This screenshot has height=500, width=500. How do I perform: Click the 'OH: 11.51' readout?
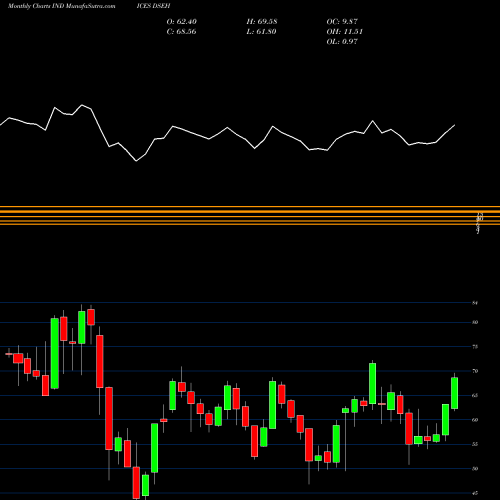click(x=344, y=31)
